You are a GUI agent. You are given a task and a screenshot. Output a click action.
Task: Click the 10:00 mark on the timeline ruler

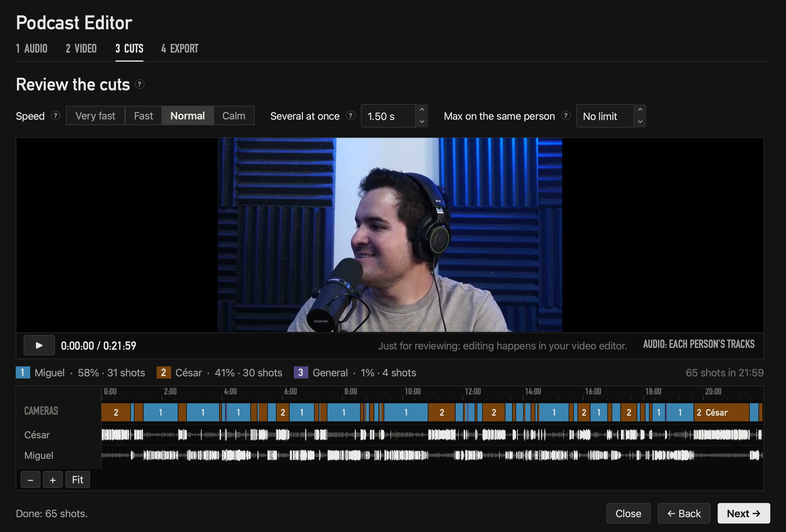tap(413, 391)
